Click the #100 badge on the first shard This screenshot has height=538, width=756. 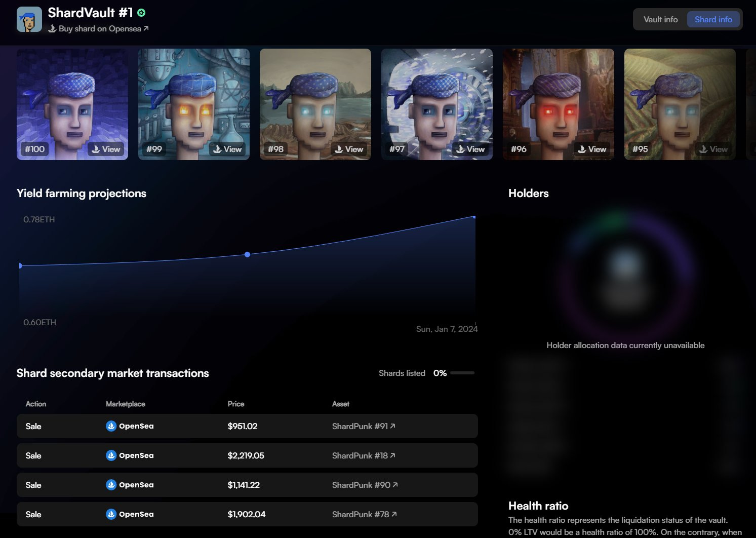35,149
